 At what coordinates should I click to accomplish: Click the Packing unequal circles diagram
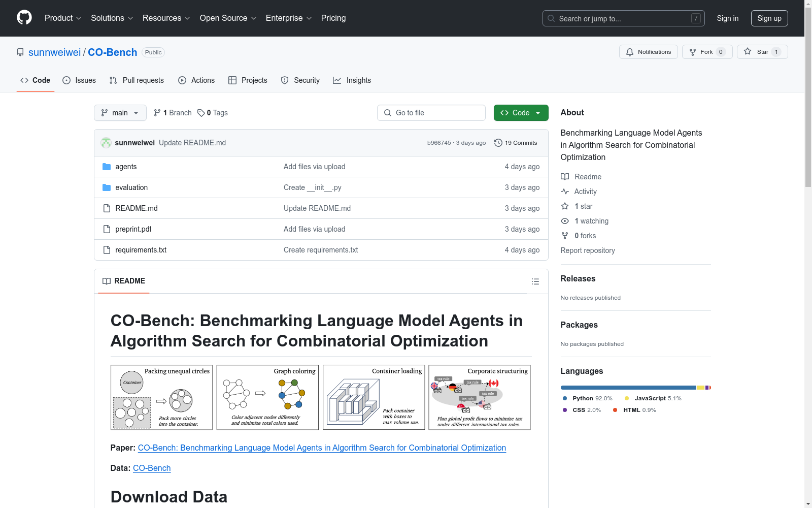coord(162,397)
